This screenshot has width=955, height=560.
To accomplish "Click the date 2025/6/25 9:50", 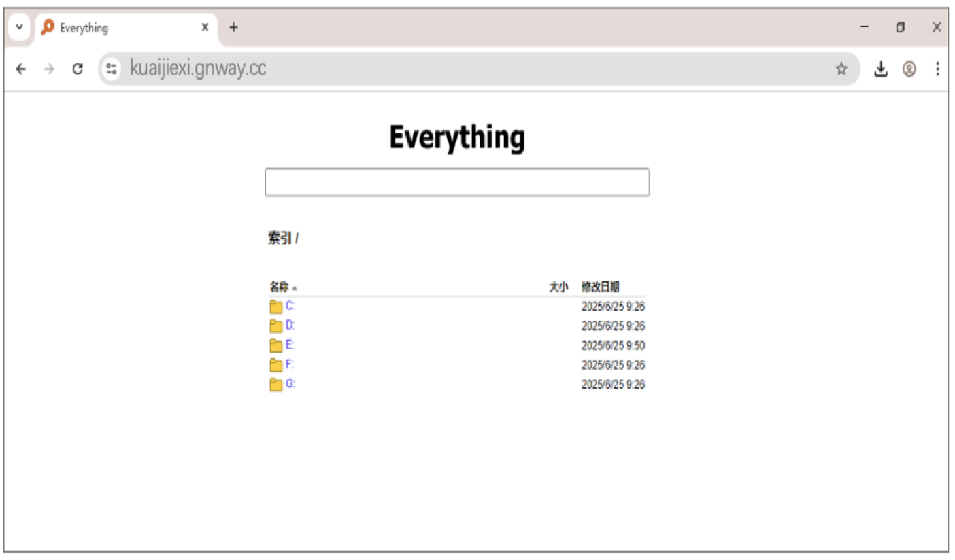I will pos(613,346).
